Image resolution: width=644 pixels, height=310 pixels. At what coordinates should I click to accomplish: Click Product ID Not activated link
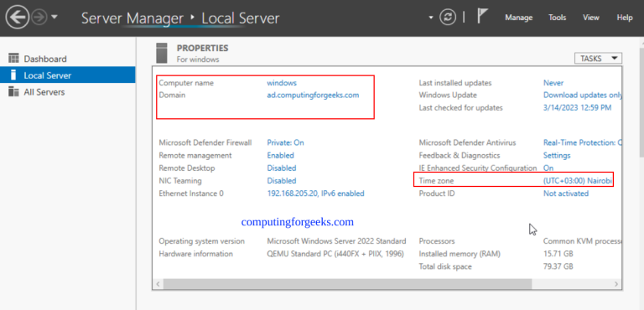(x=566, y=194)
